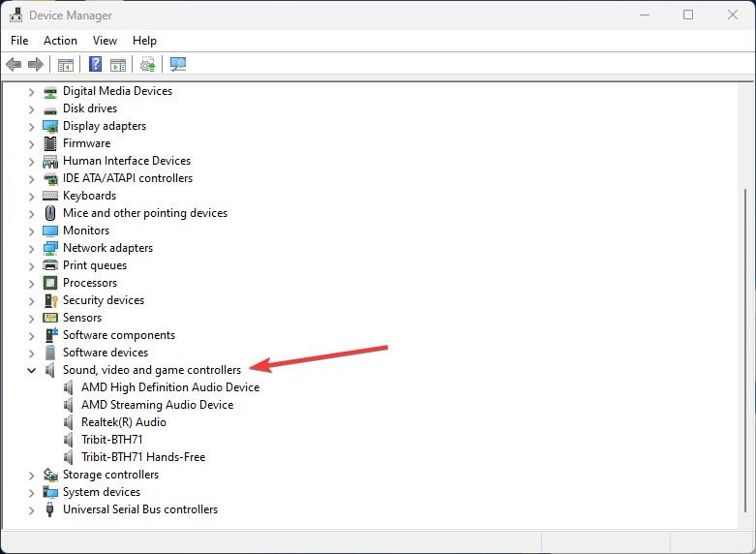Select Mice and other pointing devices
756x554 pixels.
coord(144,213)
